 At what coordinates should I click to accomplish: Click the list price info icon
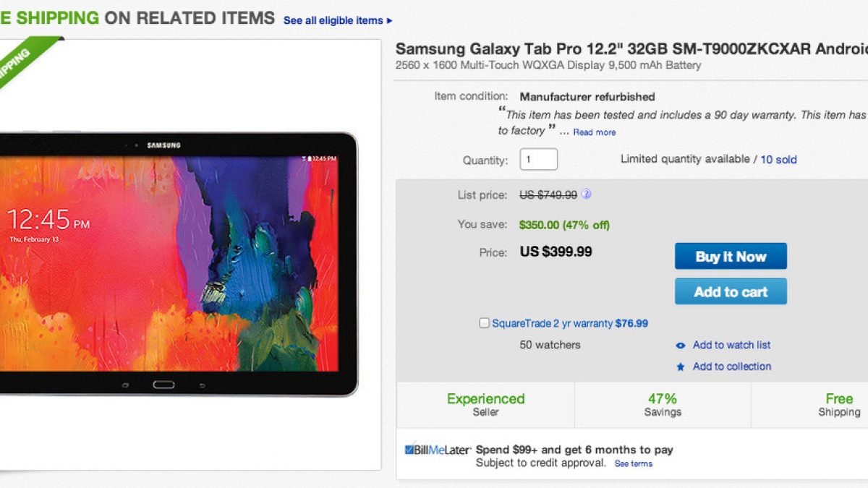587,194
